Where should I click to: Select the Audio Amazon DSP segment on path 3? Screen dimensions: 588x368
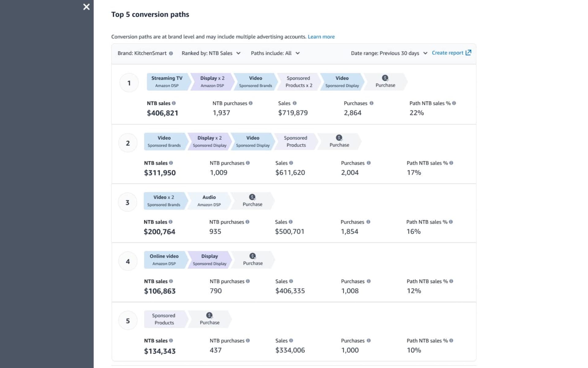point(209,201)
